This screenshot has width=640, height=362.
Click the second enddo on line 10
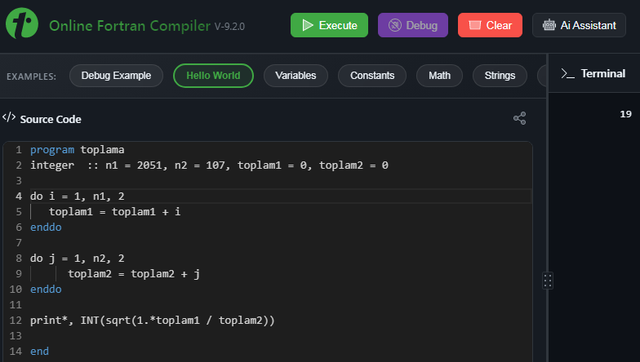tap(46, 289)
